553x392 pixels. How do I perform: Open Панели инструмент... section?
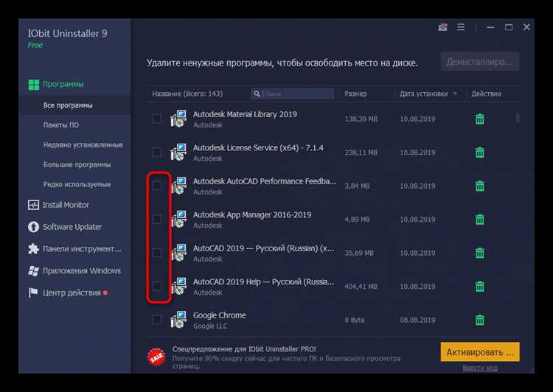[82, 249]
